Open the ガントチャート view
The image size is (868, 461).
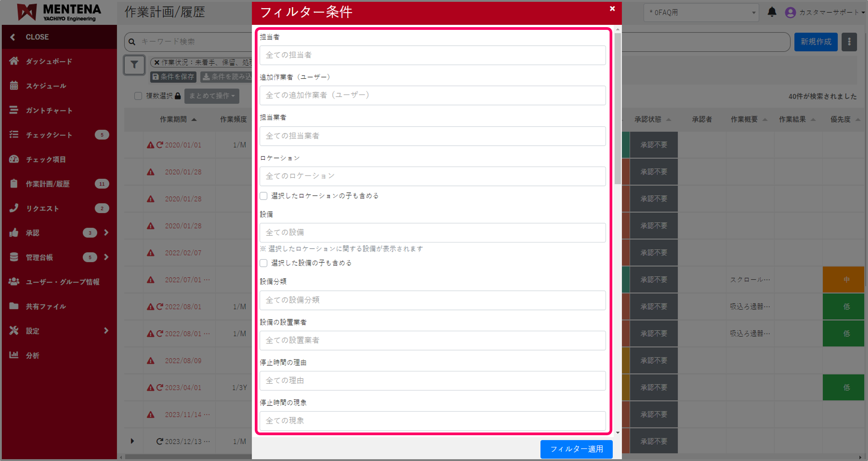click(x=14, y=110)
